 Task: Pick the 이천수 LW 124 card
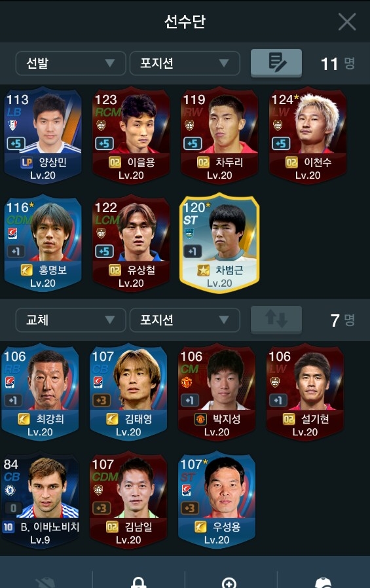[x=308, y=136]
